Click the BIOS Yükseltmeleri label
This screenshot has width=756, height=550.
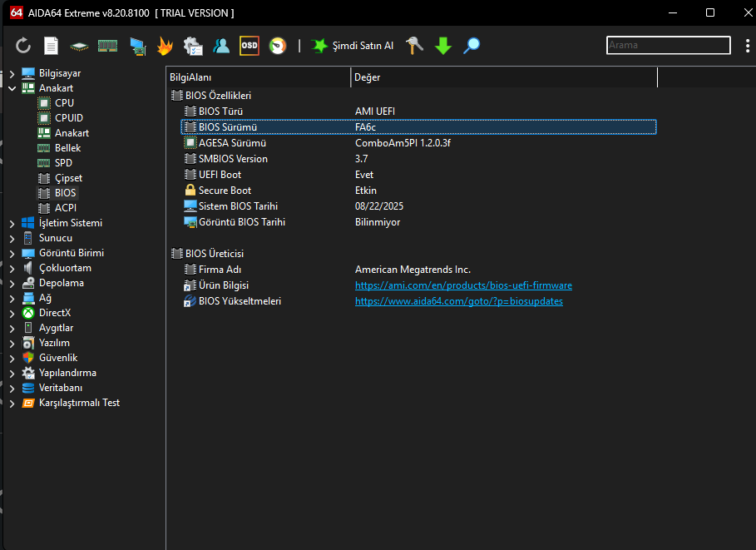[240, 301]
